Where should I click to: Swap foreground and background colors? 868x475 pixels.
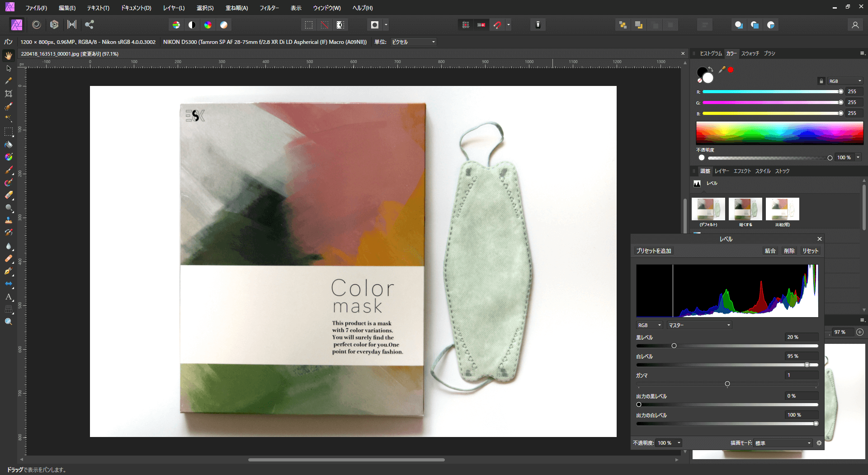coord(711,69)
